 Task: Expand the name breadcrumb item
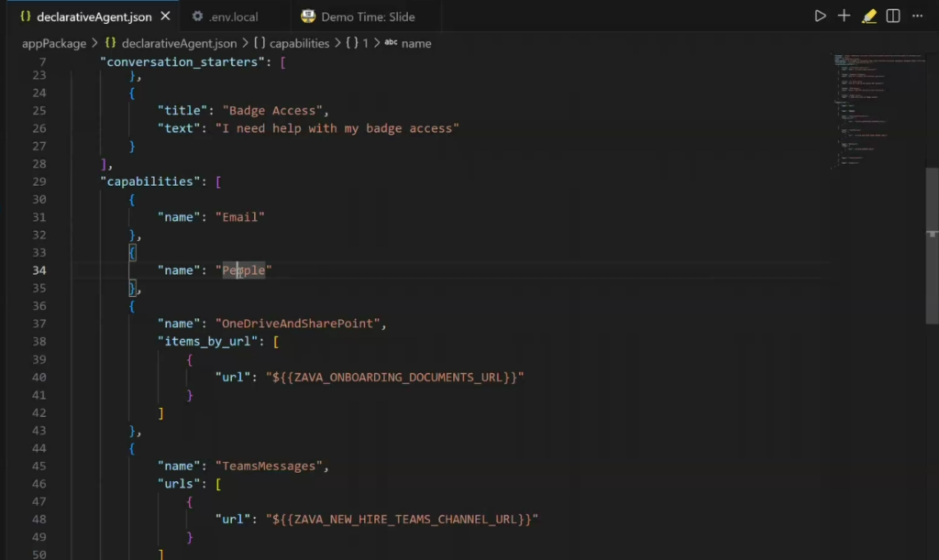(x=415, y=43)
